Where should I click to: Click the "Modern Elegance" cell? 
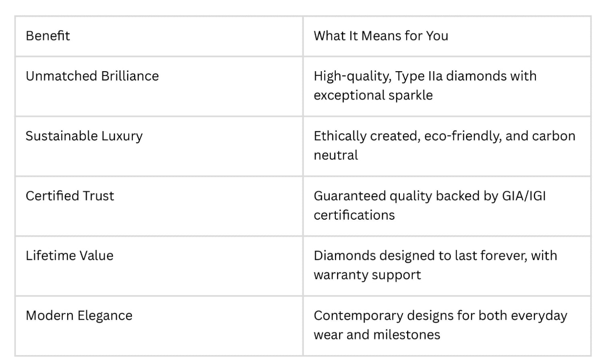79,316
